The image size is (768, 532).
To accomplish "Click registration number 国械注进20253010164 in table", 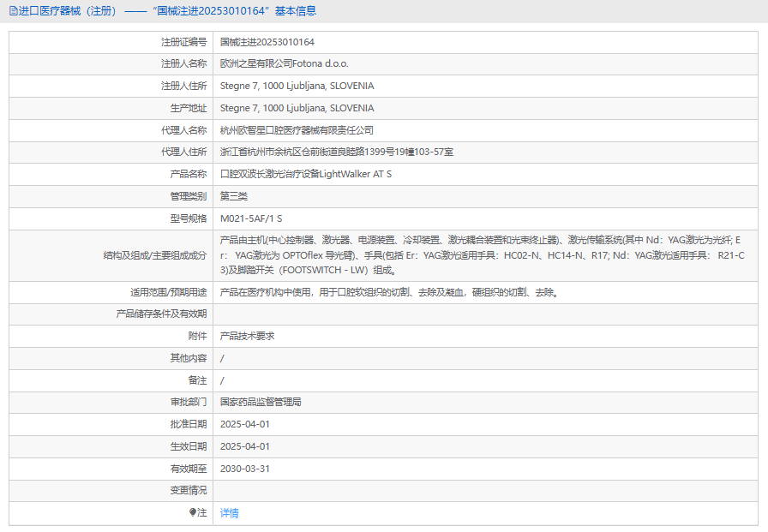I will [x=267, y=42].
